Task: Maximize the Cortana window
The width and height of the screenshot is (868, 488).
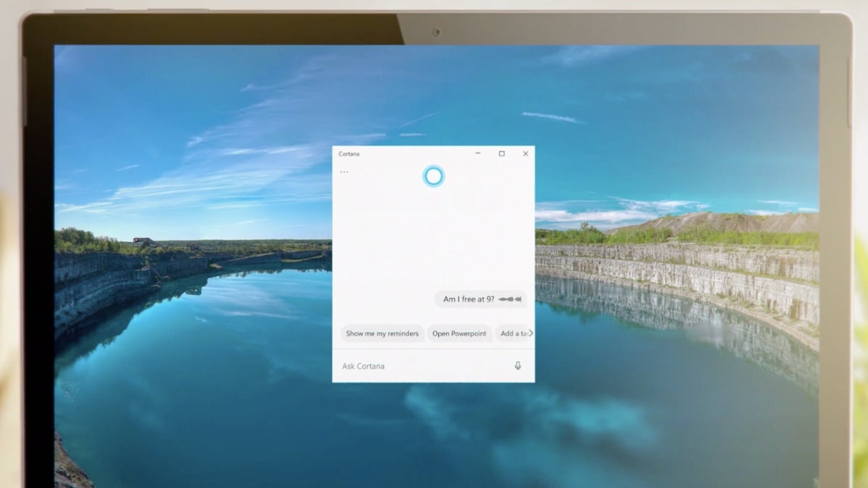Action: [x=501, y=153]
